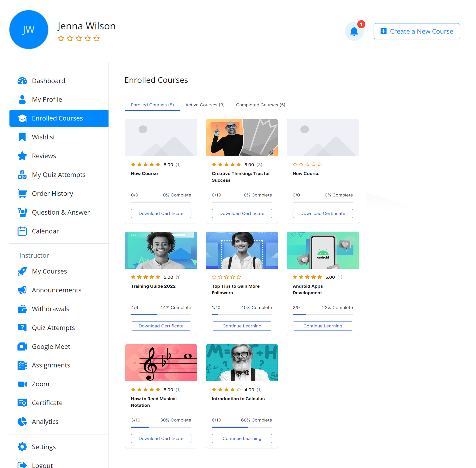Click the Announcements megaphone icon
The image size is (476, 468).
coord(22,290)
